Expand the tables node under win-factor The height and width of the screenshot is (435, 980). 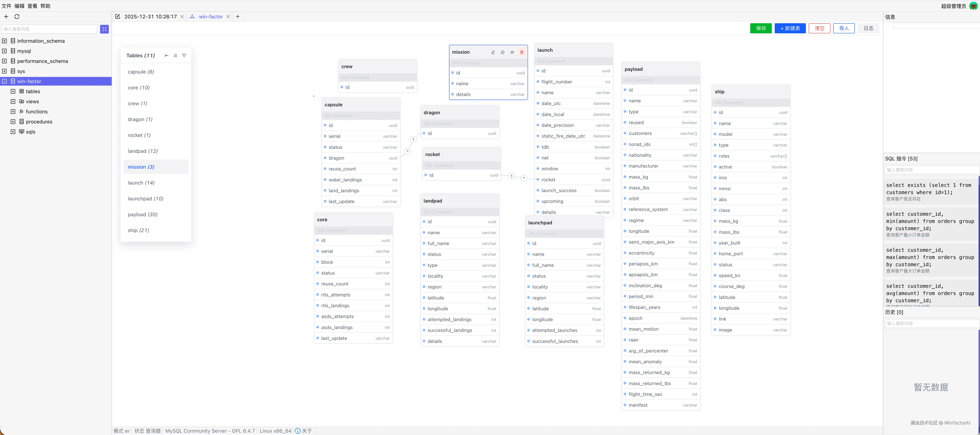click(13, 91)
